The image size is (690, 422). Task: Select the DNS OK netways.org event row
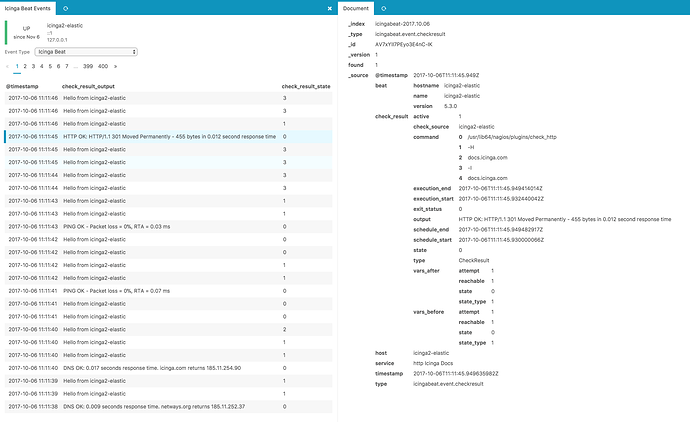[x=169, y=407]
